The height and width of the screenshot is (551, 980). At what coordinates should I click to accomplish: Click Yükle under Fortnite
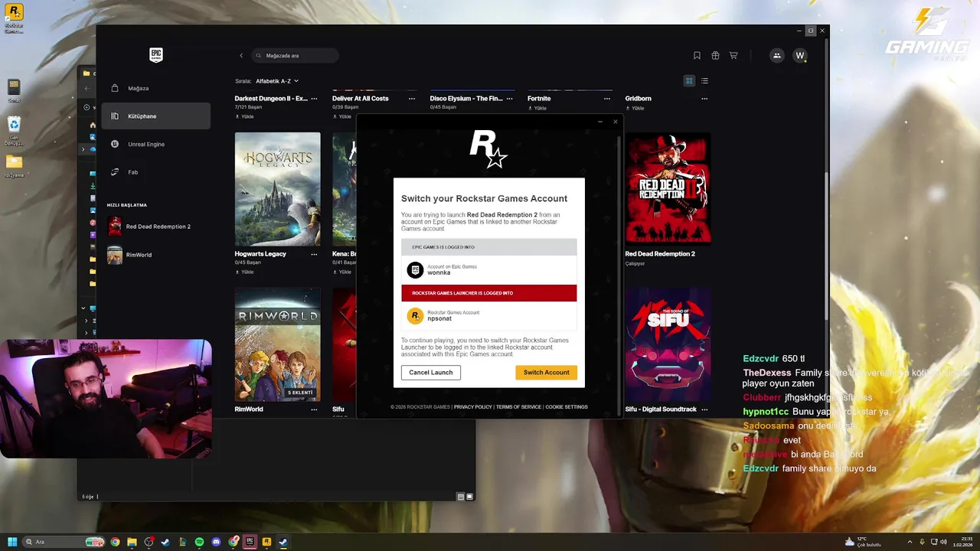[537, 108]
